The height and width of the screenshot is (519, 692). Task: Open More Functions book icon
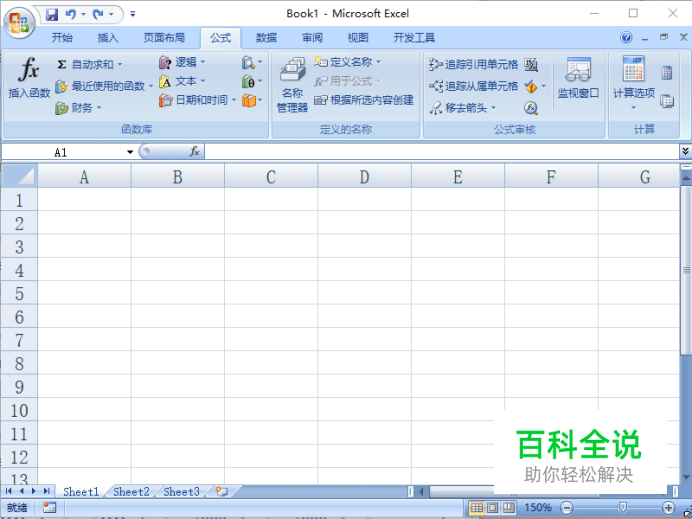tap(251, 100)
